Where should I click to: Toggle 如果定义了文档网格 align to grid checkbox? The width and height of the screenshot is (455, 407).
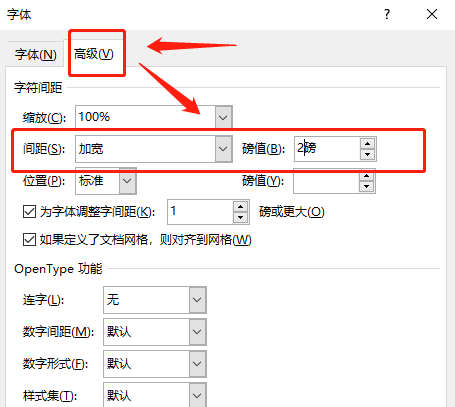point(29,240)
